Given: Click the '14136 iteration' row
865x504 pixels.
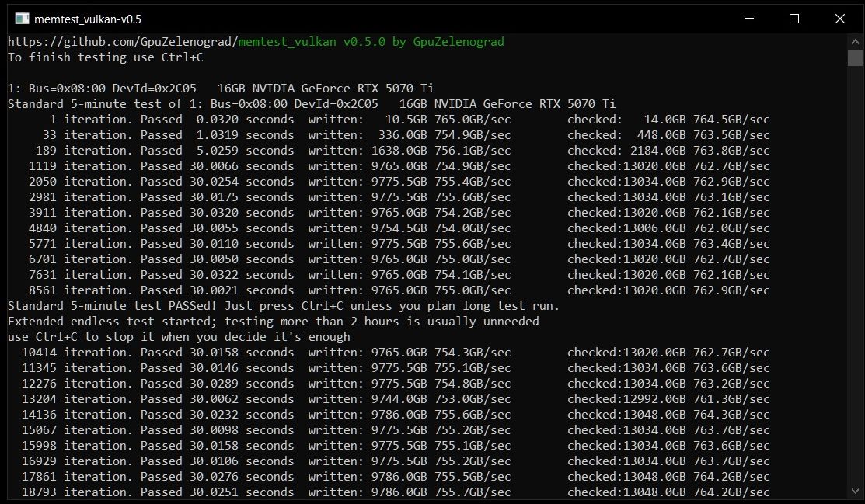Looking at the screenshot, I should click(x=396, y=414).
